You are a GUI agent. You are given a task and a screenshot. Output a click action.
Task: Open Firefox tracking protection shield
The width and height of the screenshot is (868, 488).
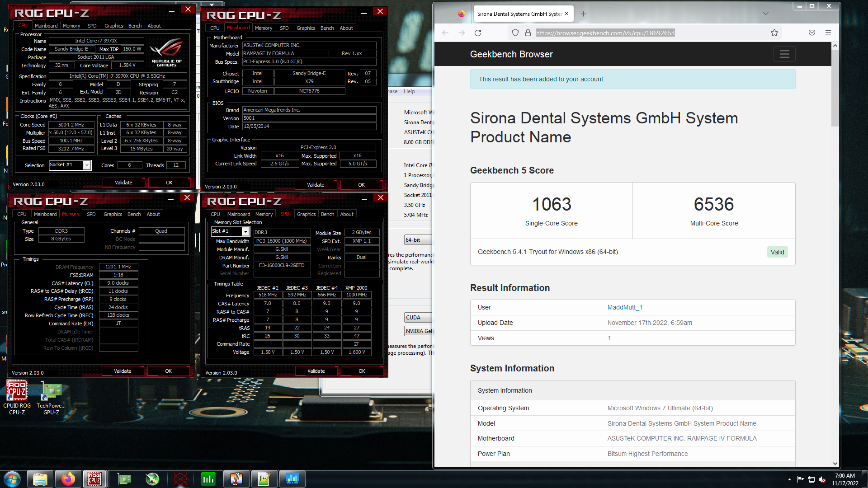[x=515, y=33]
